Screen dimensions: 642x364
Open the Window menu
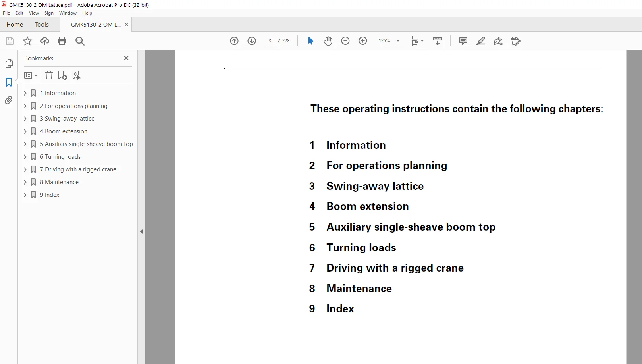tap(68, 13)
